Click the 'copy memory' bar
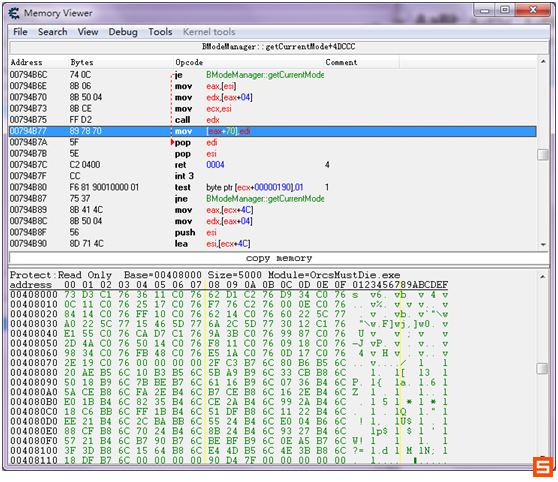 [279, 258]
